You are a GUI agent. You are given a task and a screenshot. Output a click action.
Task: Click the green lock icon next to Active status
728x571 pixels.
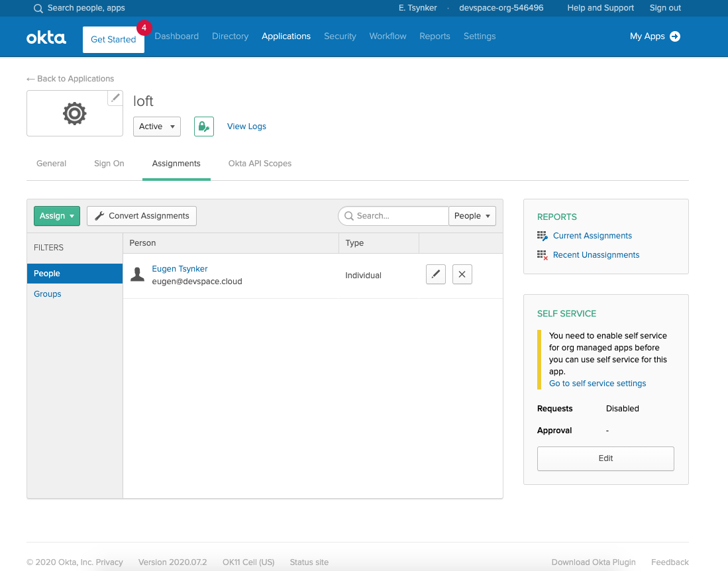[203, 126]
